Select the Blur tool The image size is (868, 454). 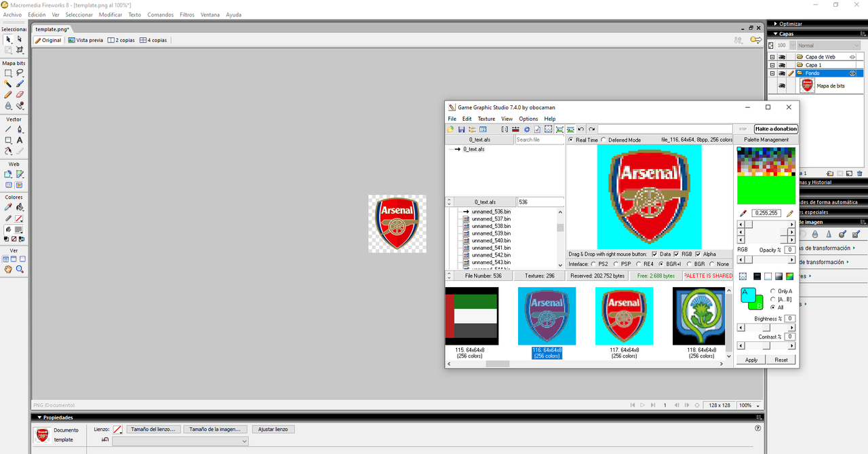(8, 105)
